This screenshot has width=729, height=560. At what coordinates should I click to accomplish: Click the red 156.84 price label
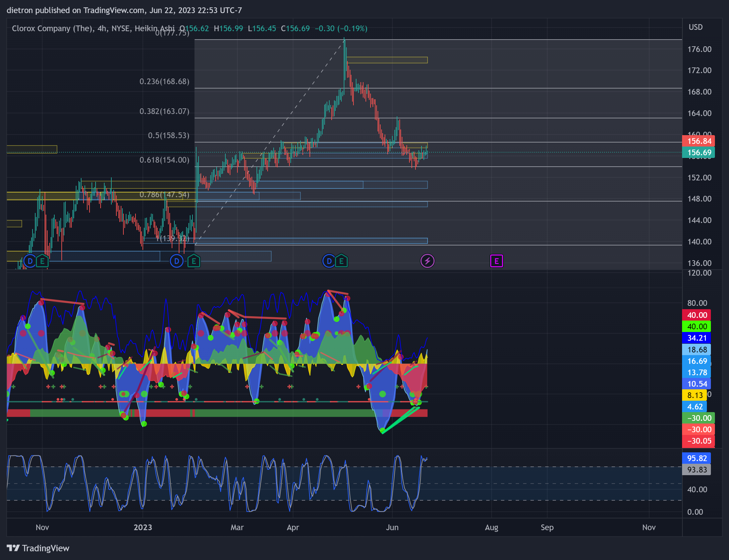(x=698, y=141)
